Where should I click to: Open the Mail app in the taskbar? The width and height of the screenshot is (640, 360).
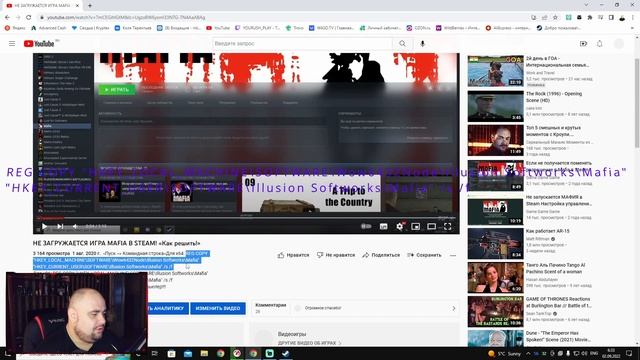188,353
